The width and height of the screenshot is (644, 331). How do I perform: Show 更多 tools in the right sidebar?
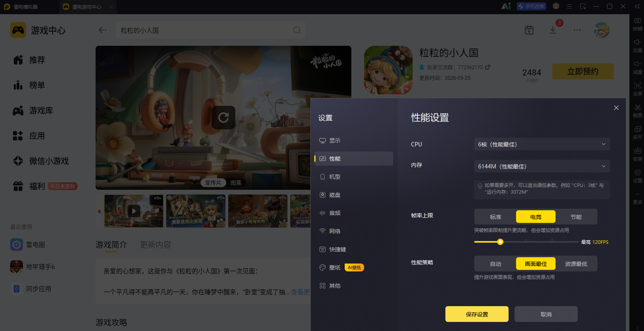(x=637, y=197)
